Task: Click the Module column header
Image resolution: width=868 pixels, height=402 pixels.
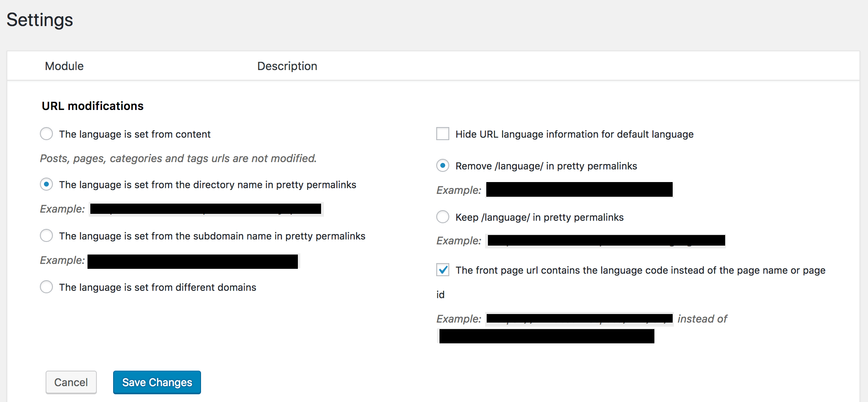Action: pos(64,66)
